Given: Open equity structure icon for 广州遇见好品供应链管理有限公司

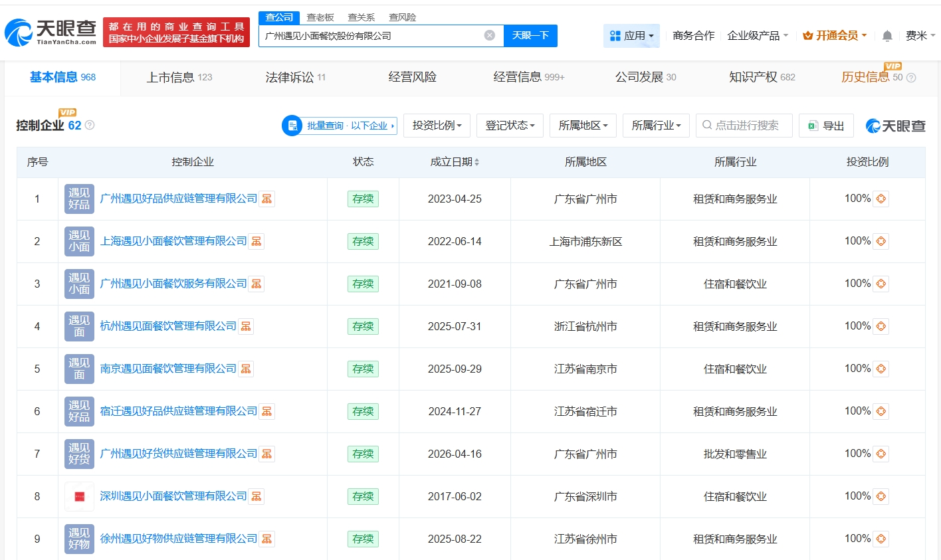Looking at the screenshot, I should [x=267, y=199].
